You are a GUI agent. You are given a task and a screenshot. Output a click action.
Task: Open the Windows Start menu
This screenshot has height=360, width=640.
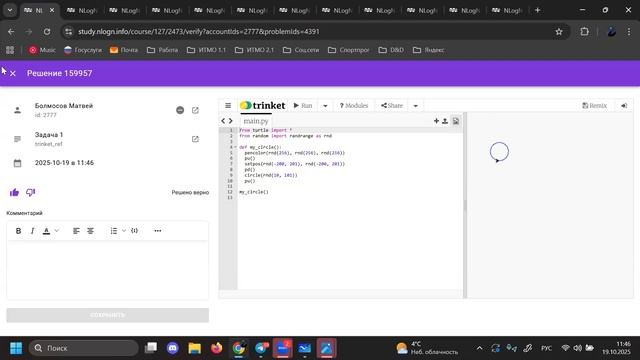16,348
